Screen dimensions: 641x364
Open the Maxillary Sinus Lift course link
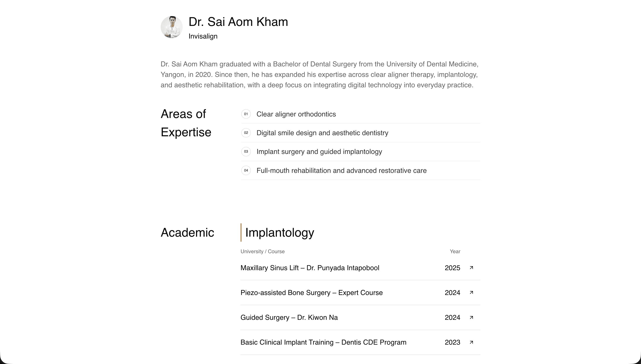(x=310, y=268)
